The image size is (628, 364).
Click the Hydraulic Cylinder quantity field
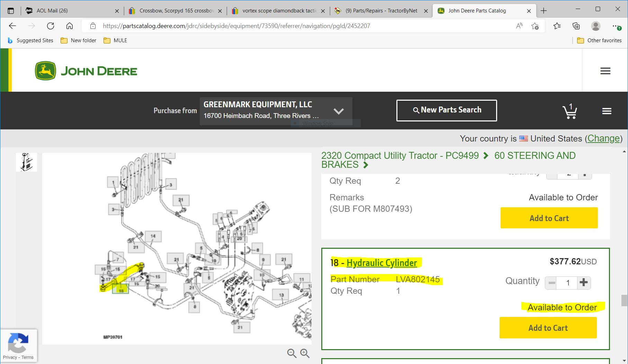568,283
